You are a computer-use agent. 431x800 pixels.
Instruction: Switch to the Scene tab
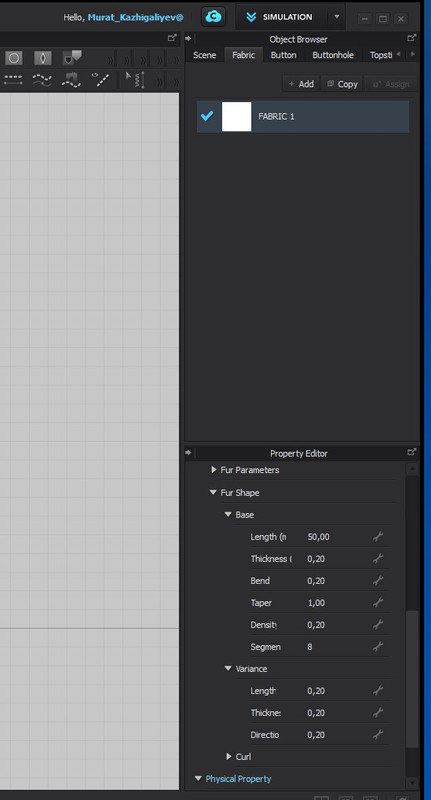pyautogui.click(x=205, y=55)
